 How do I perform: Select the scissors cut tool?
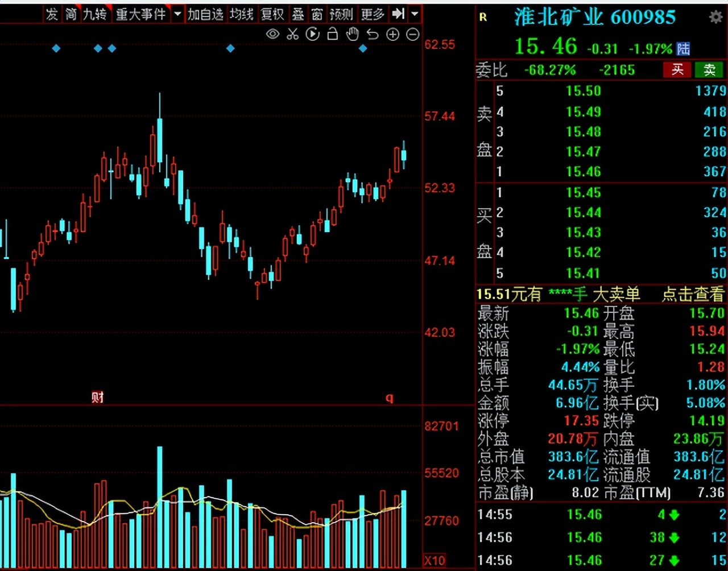pos(292,34)
